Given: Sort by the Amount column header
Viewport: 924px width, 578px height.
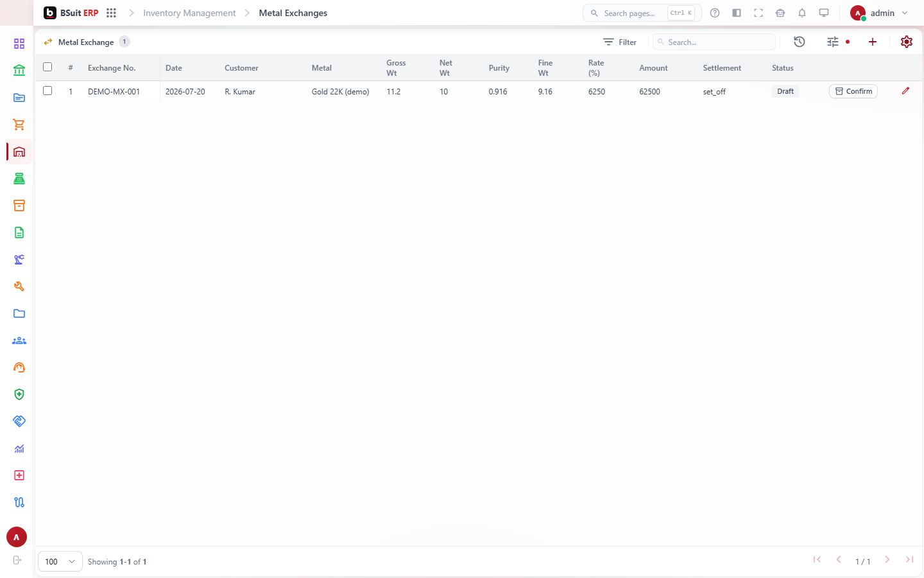Looking at the screenshot, I should 653,67.
